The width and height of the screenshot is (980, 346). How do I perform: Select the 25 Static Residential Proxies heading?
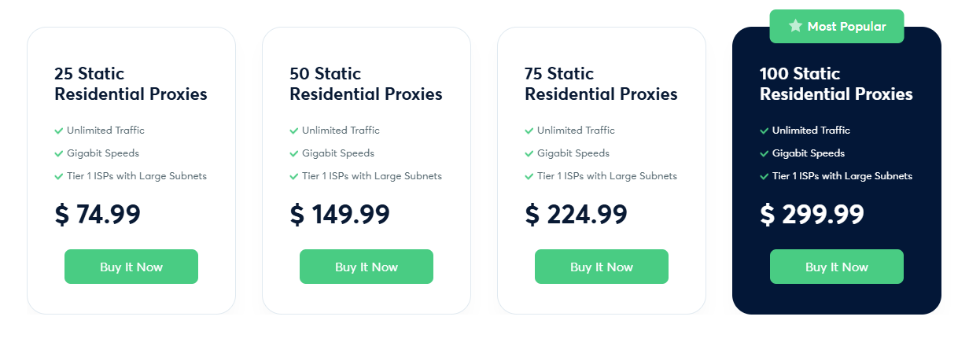point(131,84)
